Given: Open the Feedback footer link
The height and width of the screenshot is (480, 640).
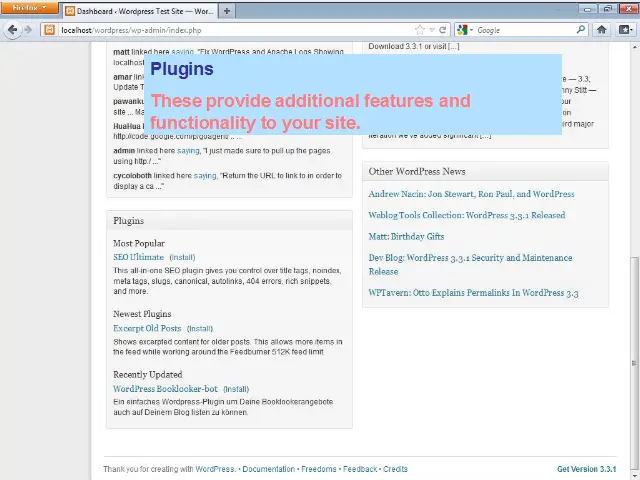Looking at the screenshot, I should click(x=360, y=469).
